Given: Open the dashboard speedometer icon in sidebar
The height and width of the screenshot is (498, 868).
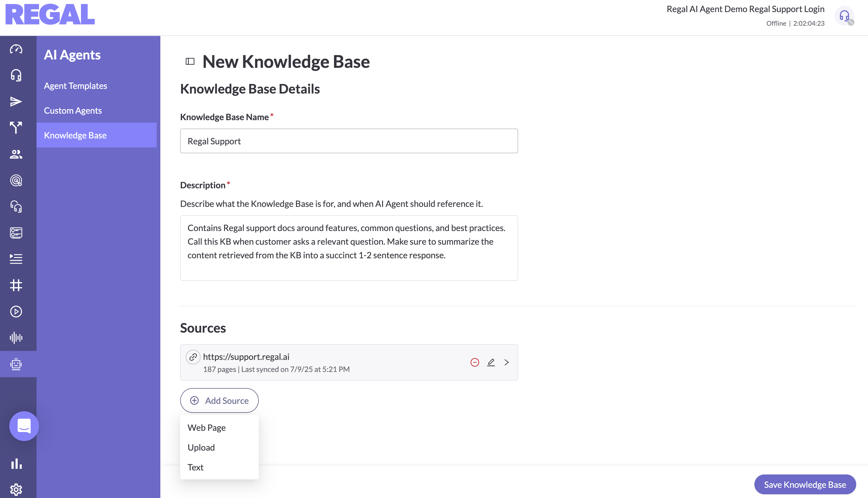Looking at the screenshot, I should [16, 49].
